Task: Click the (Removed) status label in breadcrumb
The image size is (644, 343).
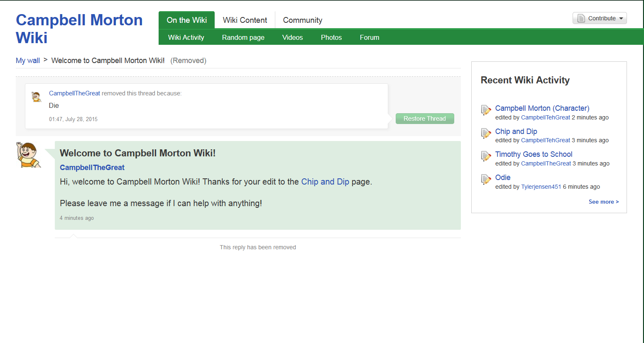Action: tap(188, 61)
